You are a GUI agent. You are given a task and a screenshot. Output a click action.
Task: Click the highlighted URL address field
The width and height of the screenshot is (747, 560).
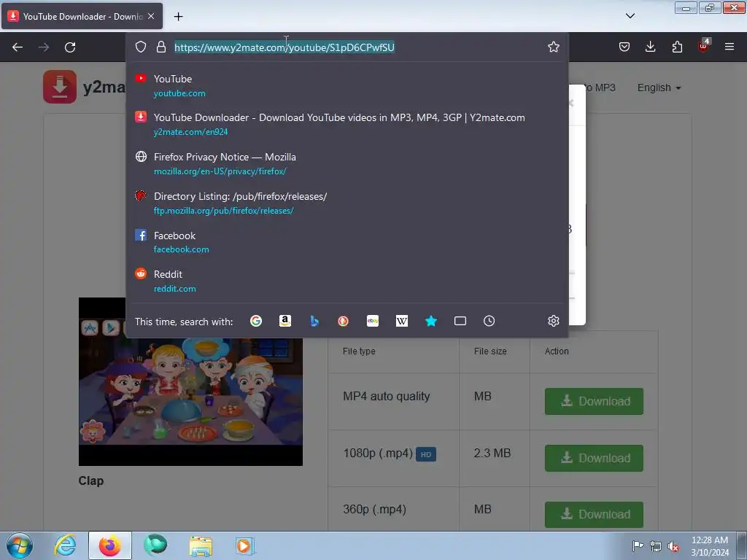285,47
